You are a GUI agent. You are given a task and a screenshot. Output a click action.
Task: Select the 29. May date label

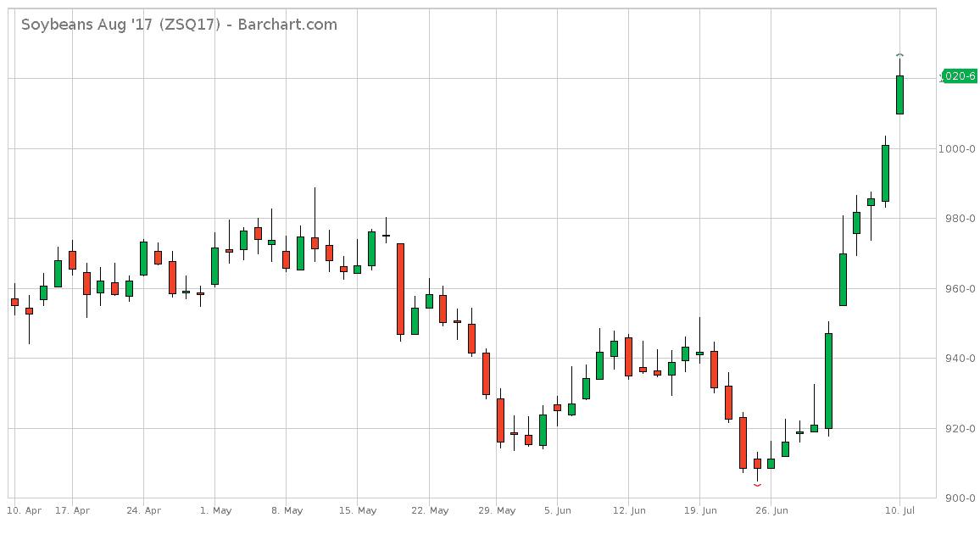coord(497,510)
